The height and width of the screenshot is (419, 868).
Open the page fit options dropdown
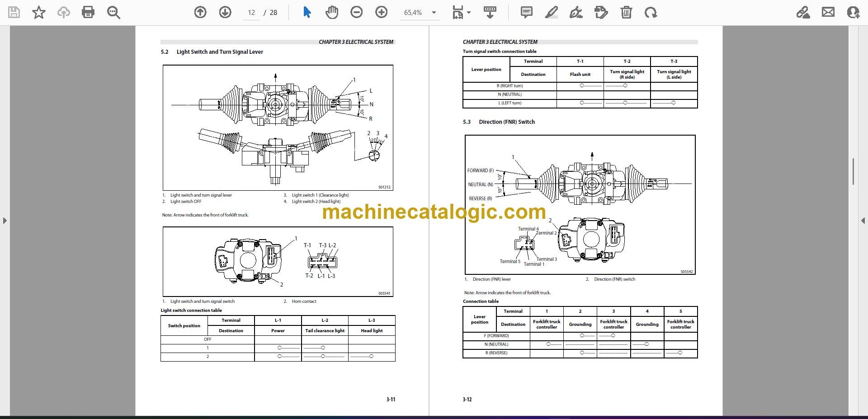462,13
